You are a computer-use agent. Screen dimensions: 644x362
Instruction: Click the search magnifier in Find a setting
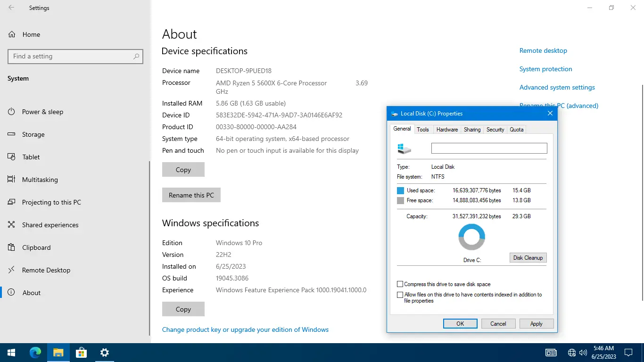click(x=136, y=56)
